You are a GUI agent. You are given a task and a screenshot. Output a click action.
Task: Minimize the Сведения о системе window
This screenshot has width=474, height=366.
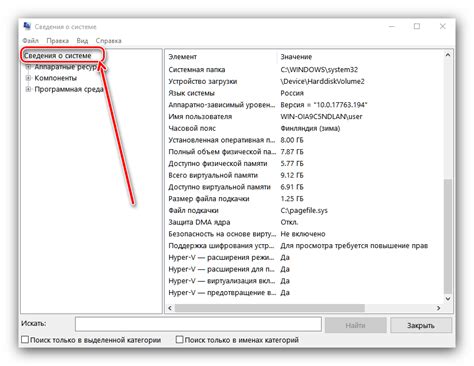pyautogui.click(x=392, y=26)
